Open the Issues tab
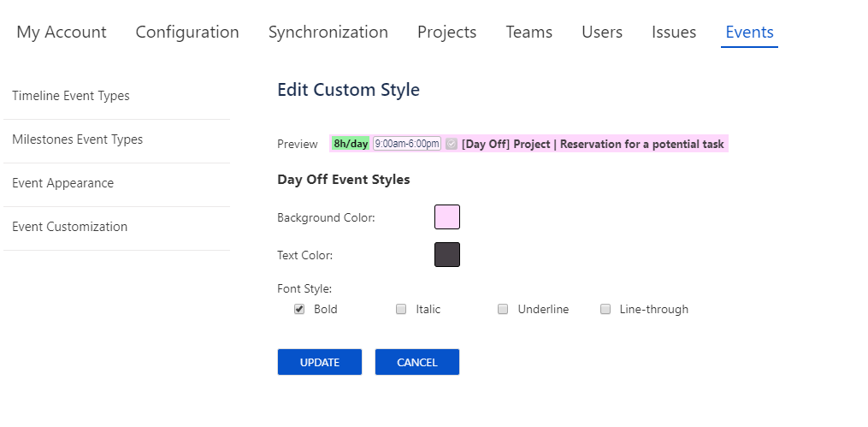 674,33
